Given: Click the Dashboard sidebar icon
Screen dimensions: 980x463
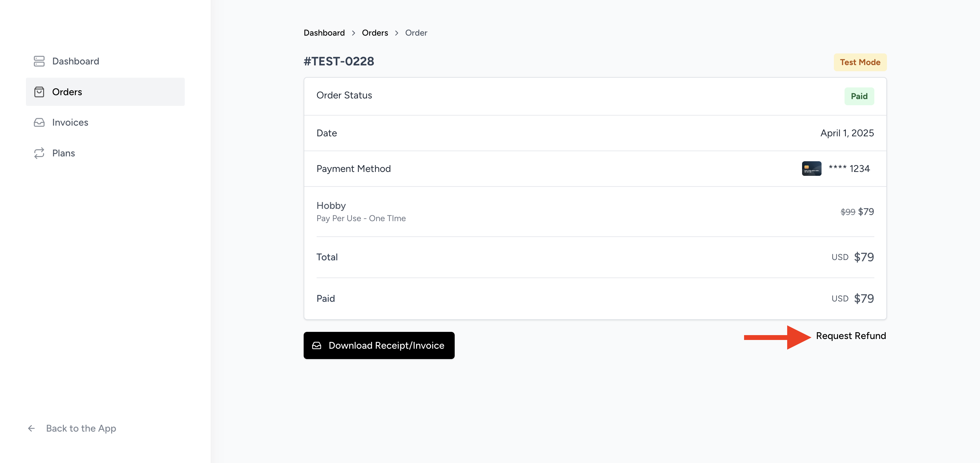Looking at the screenshot, I should pyautogui.click(x=39, y=61).
